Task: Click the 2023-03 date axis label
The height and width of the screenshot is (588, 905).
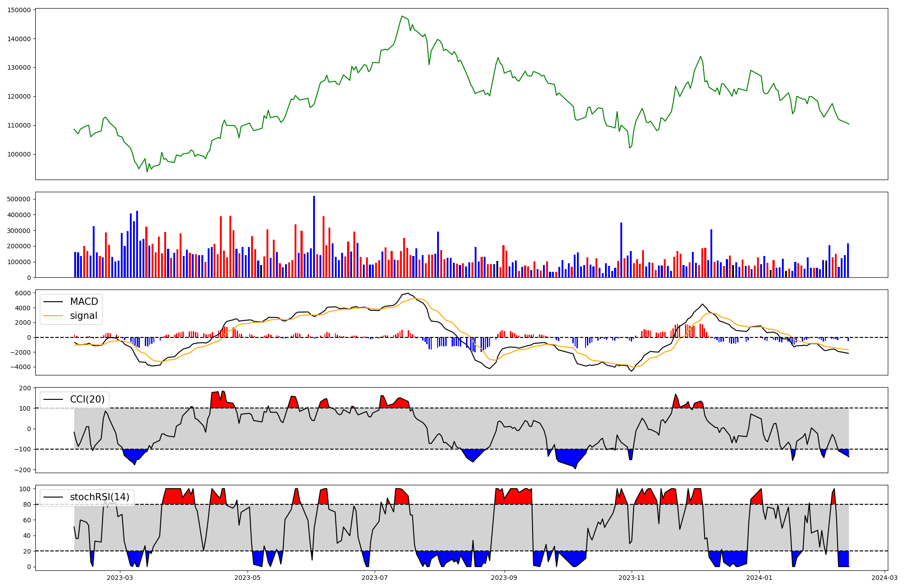Action: point(120,577)
